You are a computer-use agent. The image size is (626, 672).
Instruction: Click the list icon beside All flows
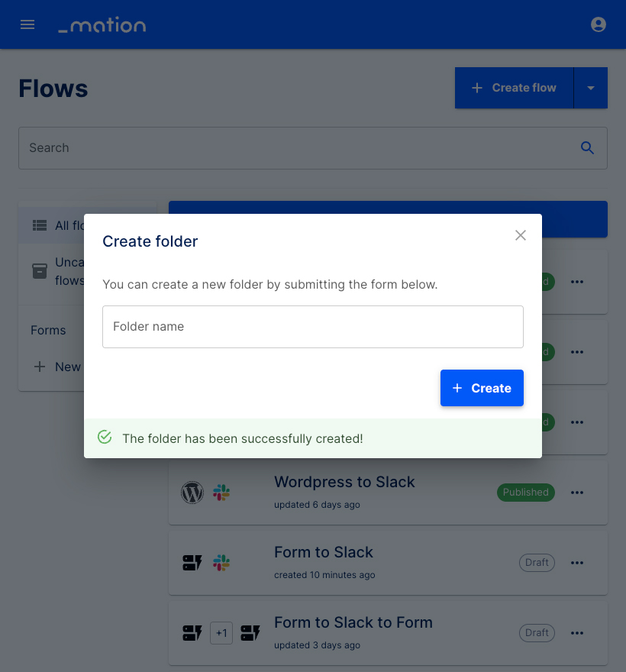click(x=39, y=225)
